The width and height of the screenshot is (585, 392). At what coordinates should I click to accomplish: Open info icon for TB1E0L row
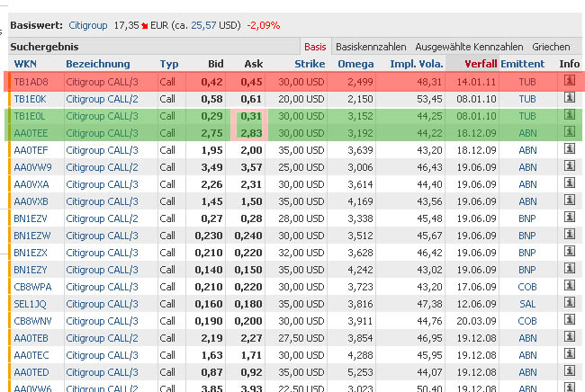(x=570, y=114)
